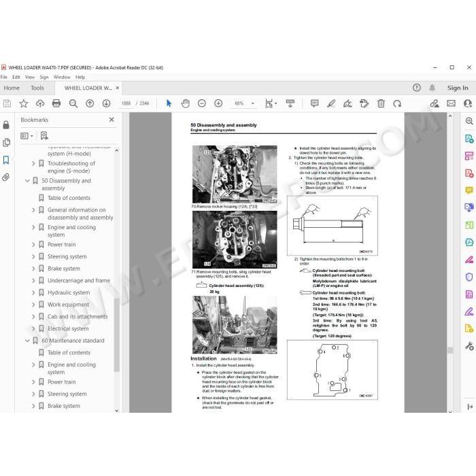This screenshot has width=476, height=476.
Task: Open the Attachments paperclip panel
Action: pos(6,177)
